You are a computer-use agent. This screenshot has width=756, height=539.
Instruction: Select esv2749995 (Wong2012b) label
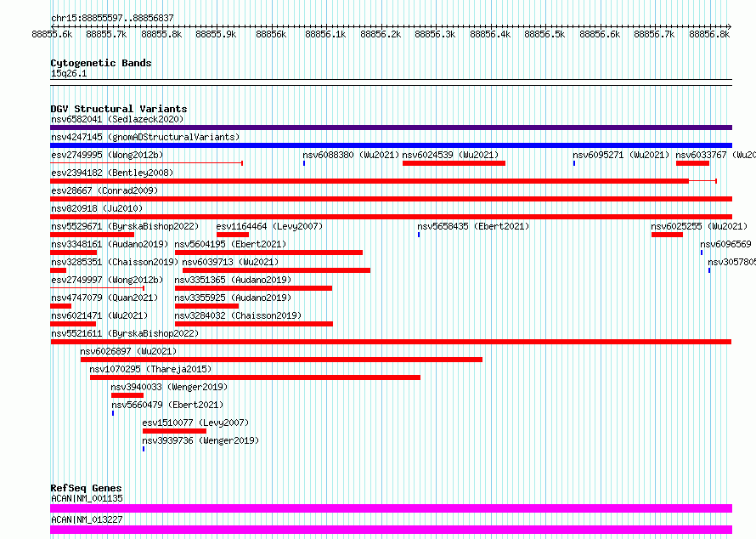tap(107, 155)
